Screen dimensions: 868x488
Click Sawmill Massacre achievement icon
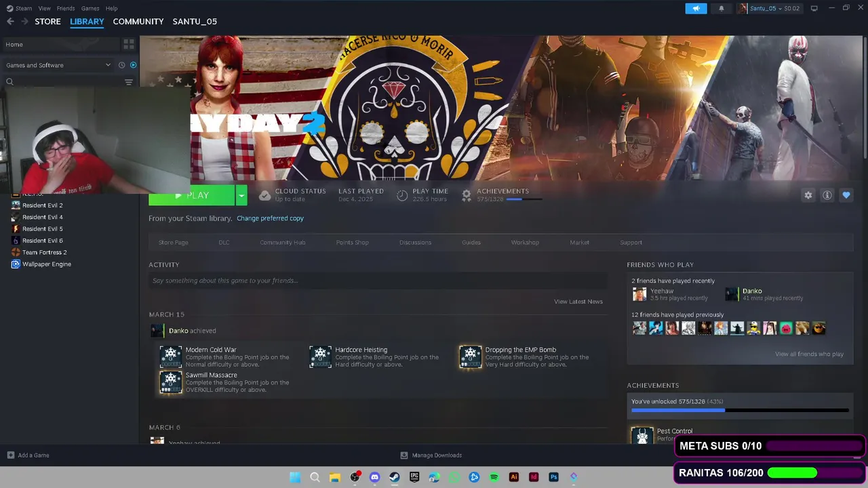(x=170, y=382)
